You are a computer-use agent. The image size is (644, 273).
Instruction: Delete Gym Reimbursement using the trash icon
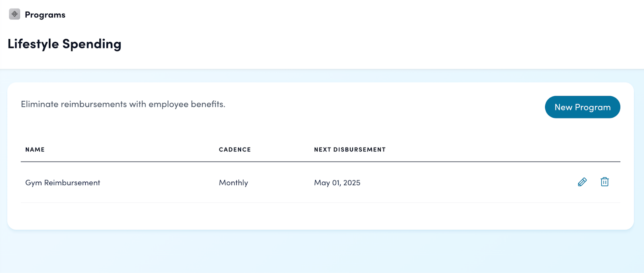pyautogui.click(x=605, y=182)
